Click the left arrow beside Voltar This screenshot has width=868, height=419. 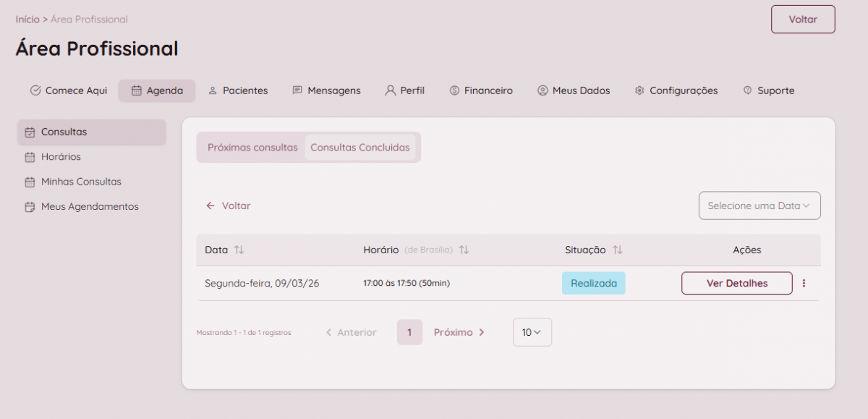pyautogui.click(x=210, y=206)
